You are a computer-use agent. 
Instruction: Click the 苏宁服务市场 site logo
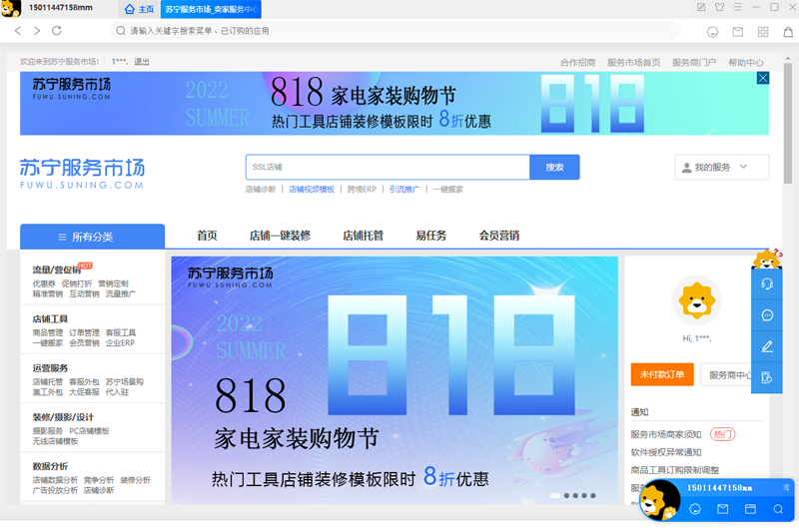(82, 173)
